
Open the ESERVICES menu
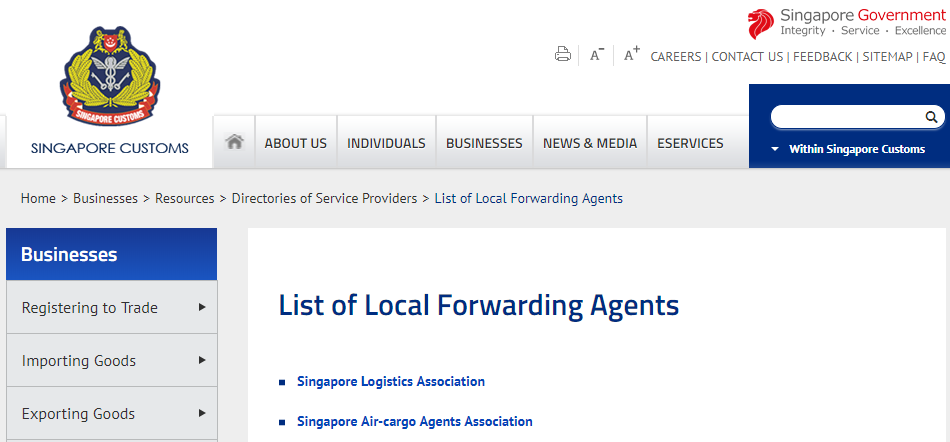[x=690, y=143]
